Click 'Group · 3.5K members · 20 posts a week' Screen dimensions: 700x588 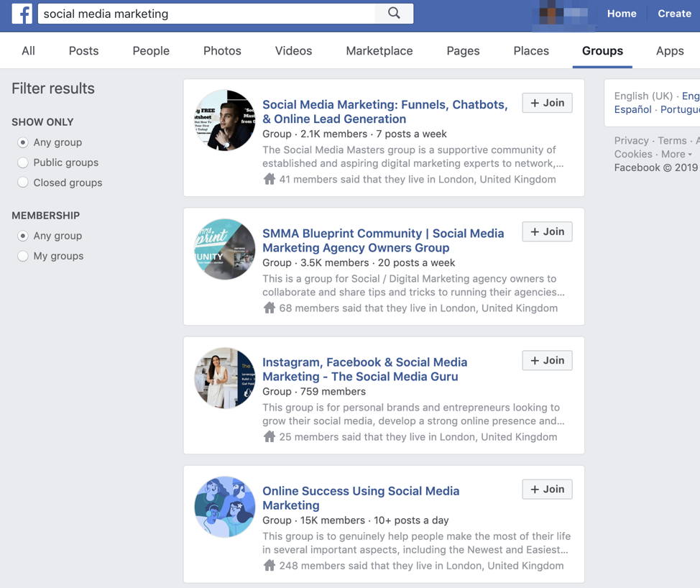click(359, 262)
